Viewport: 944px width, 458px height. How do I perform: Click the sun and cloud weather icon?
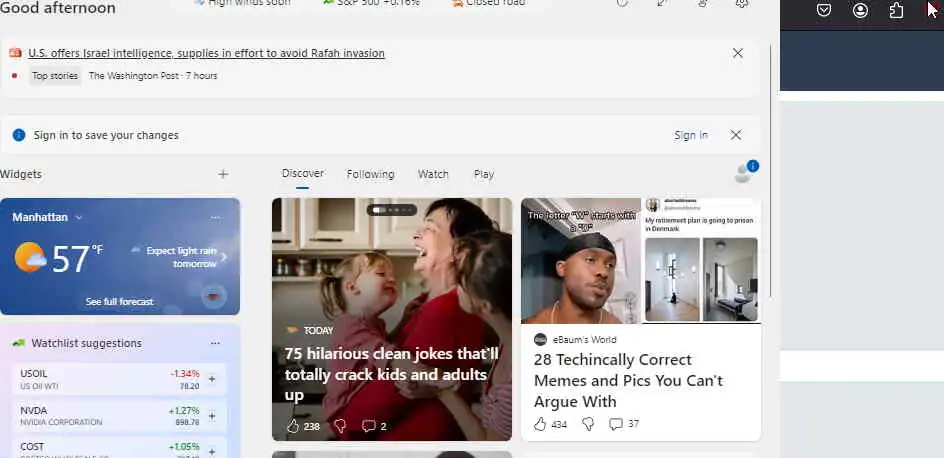[30, 257]
